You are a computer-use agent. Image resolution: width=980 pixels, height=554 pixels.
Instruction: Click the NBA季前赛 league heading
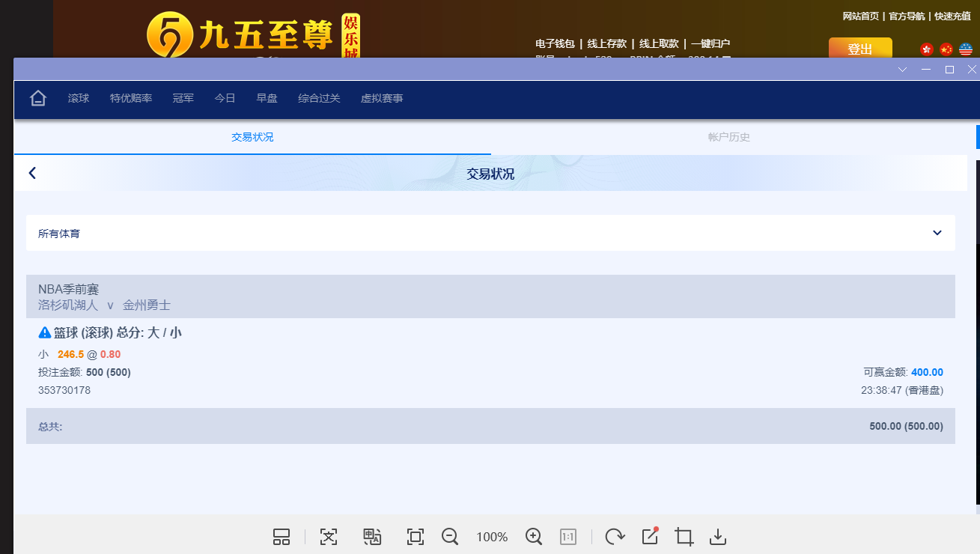tap(68, 289)
